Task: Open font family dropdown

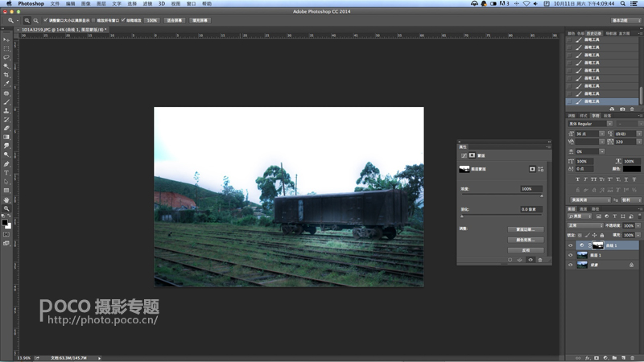Action: pos(609,124)
